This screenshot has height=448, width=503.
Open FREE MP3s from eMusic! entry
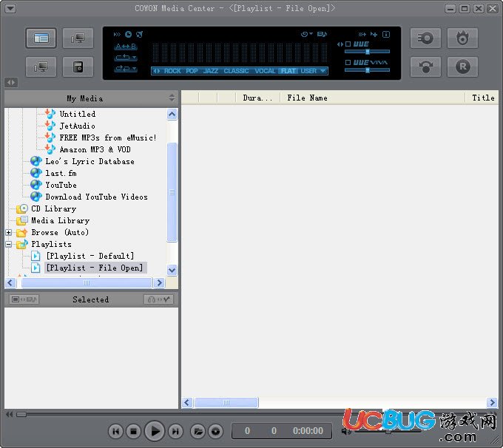pos(108,138)
